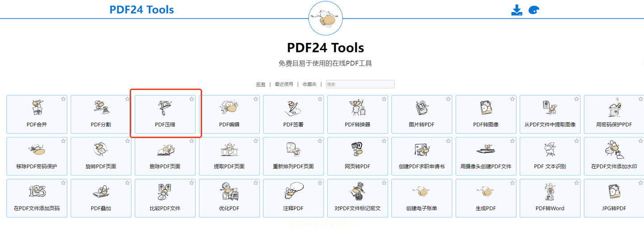
Task: Open the 用摄像头创建PDF文件 tool icon
Action: point(486,150)
